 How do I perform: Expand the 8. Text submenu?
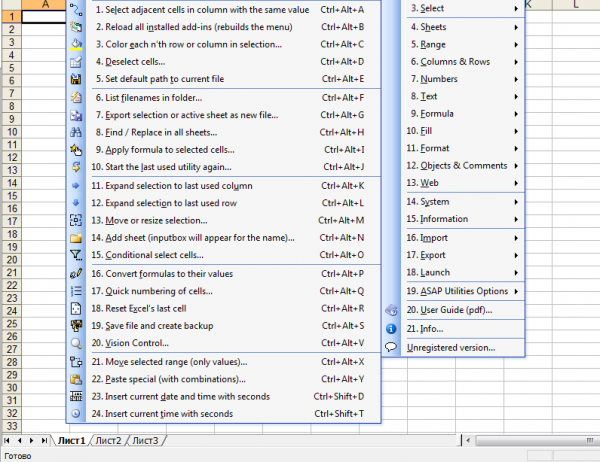point(463,96)
